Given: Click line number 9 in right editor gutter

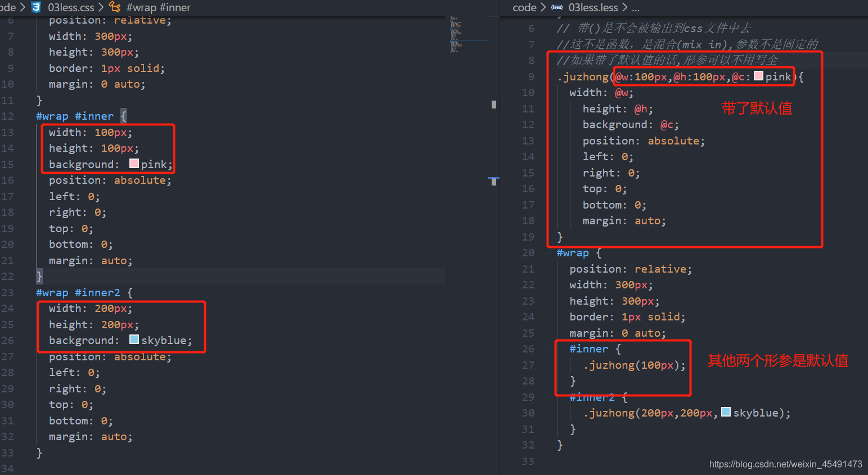Looking at the screenshot, I should (531, 76).
